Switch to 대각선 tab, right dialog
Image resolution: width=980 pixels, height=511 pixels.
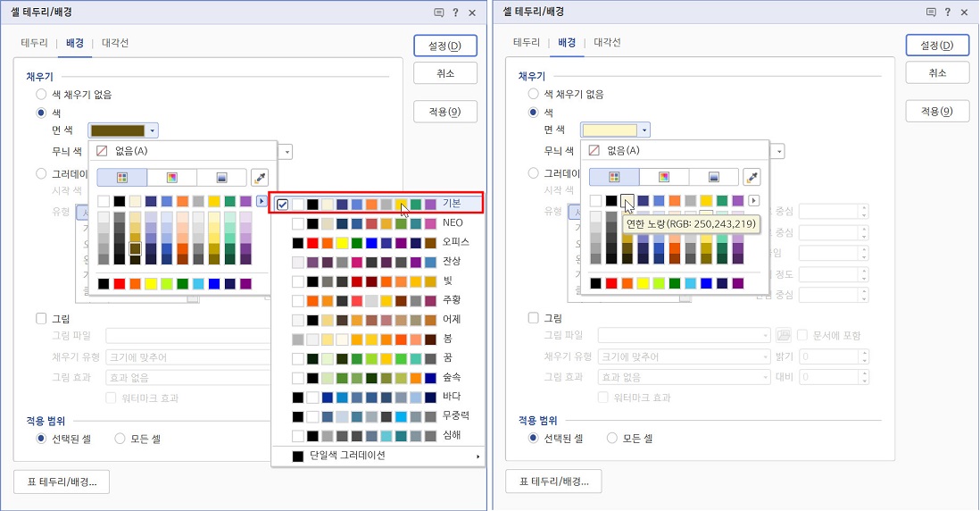point(607,43)
